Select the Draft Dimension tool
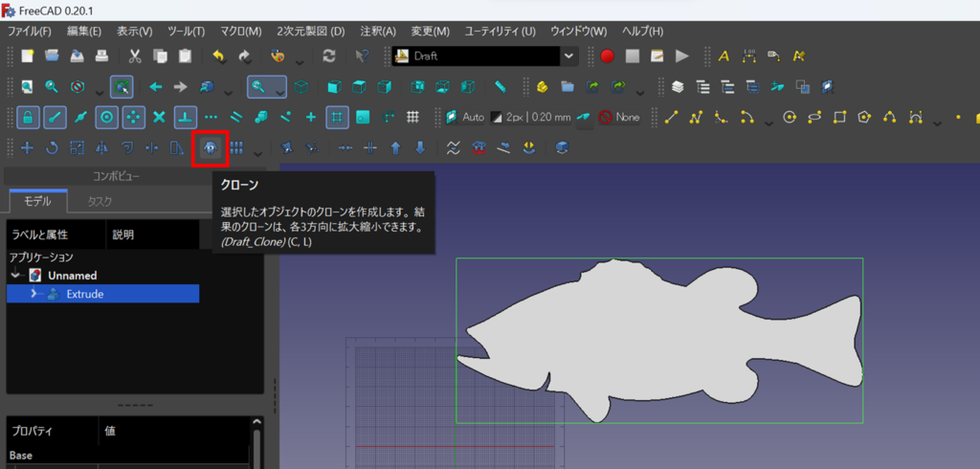980x469 pixels. [x=749, y=56]
